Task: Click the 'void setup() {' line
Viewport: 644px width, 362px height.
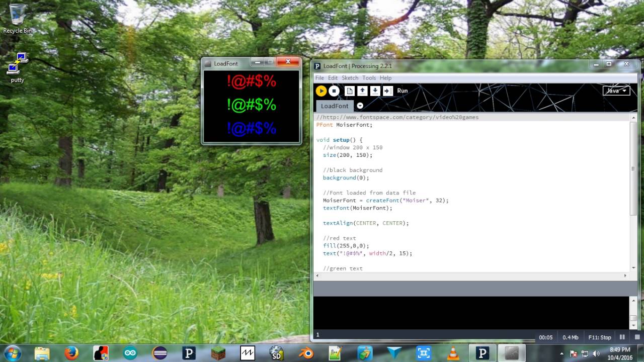Action: [x=339, y=140]
